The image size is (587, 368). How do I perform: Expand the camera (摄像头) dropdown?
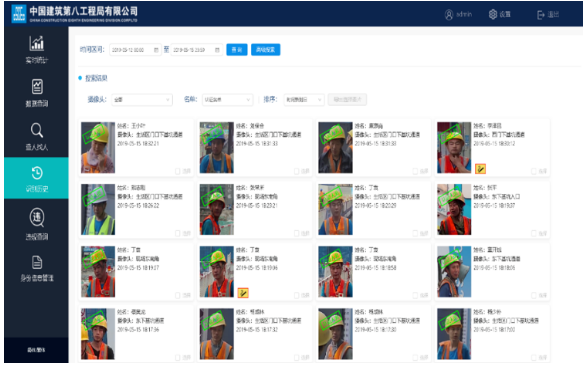tap(142, 100)
